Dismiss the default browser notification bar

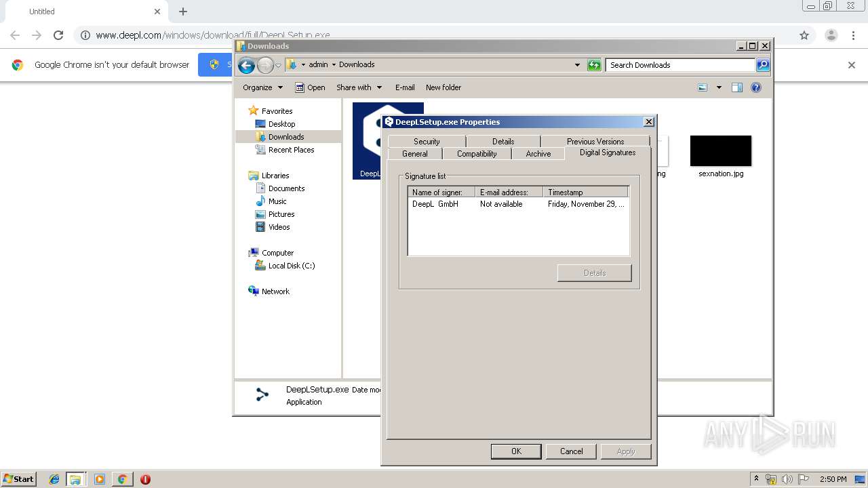pyautogui.click(x=852, y=65)
